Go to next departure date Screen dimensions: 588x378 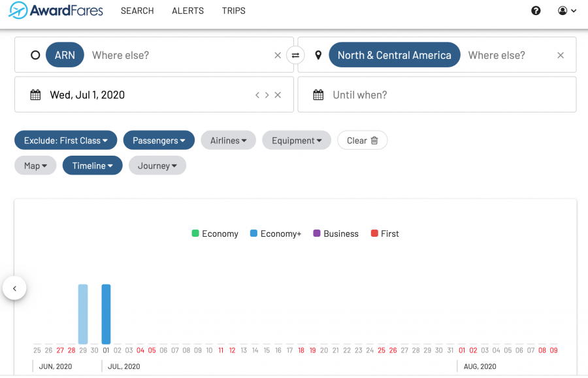(x=267, y=95)
